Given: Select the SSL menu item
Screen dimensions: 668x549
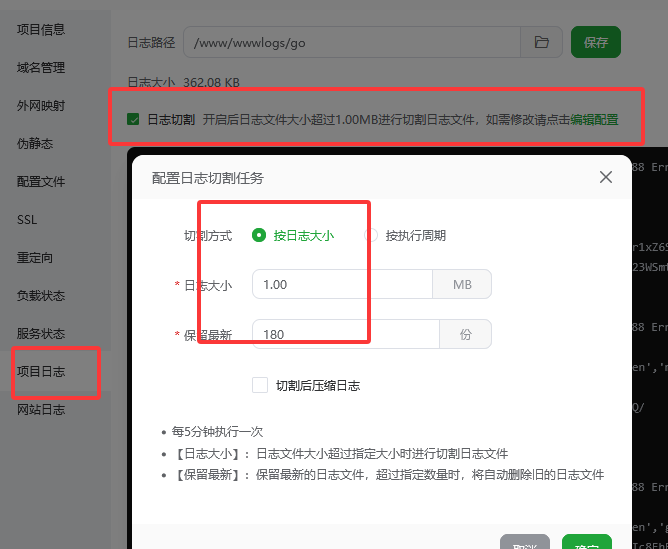Looking at the screenshot, I should pyautogui.click(x=27, y=220).
